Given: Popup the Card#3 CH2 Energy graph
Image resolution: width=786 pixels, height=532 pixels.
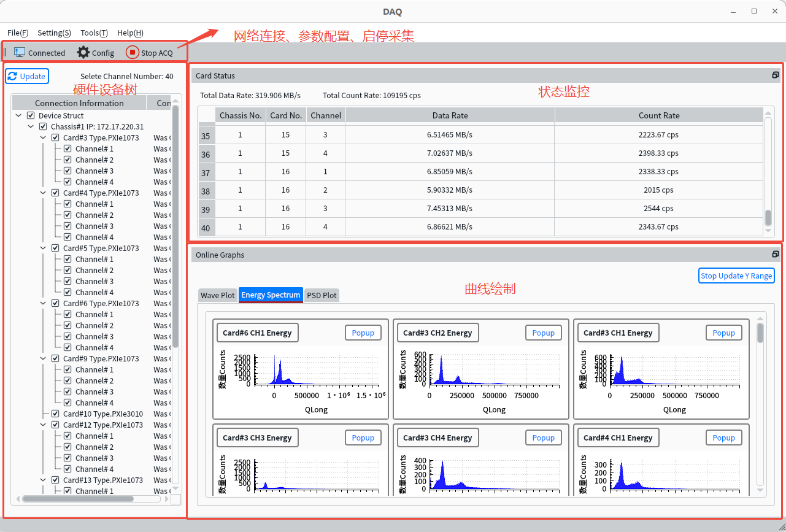Looking at the screenshot, I should tap(544, 333).
